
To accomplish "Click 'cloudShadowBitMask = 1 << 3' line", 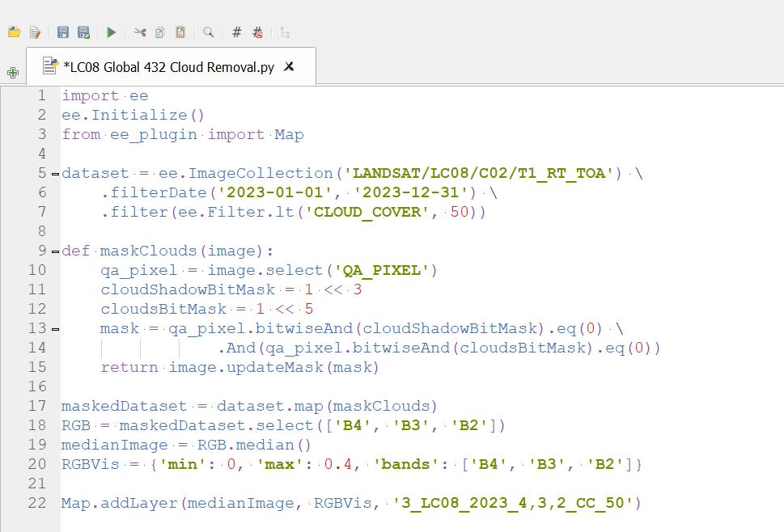I will tap(231, 289).
